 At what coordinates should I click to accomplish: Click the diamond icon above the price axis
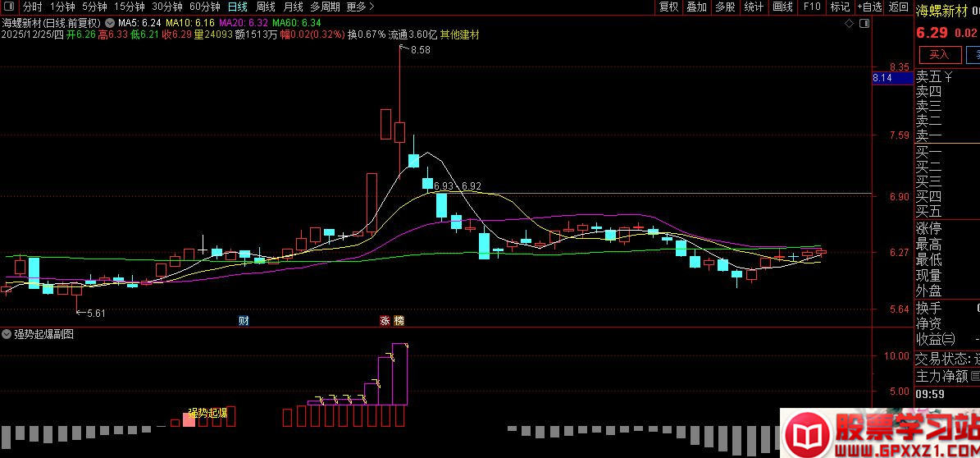850,24
